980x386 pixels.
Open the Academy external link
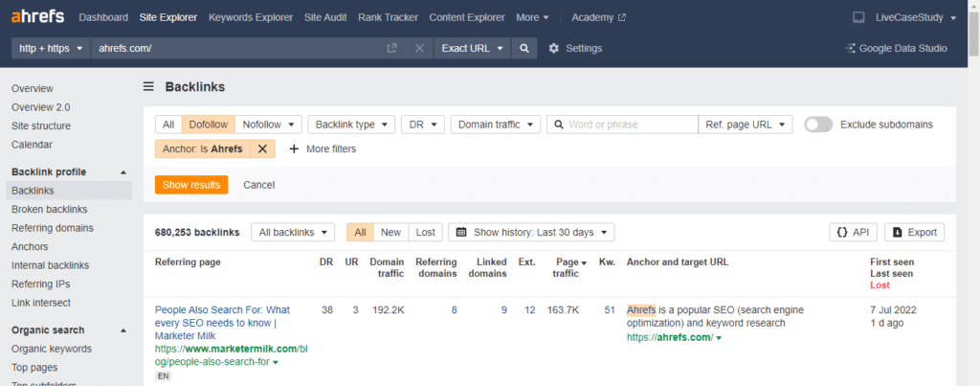point(598,17)
